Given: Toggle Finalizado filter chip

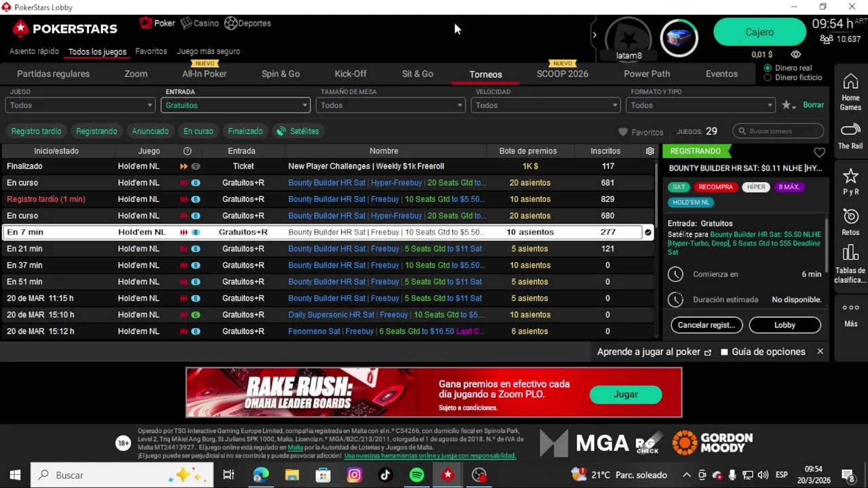Looking at the screenshot, I should click(x=245, y=131).
